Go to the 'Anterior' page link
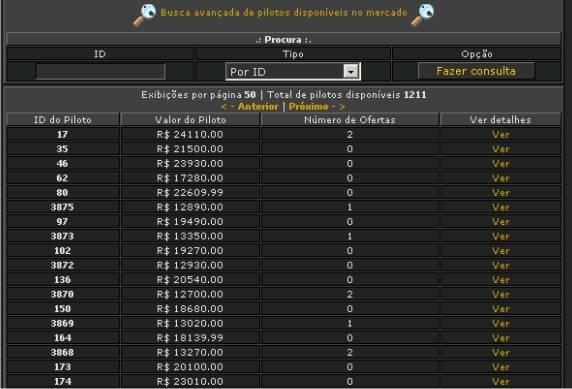The height and width of the screenshot is (389, 572). click(x=250, y=107)
